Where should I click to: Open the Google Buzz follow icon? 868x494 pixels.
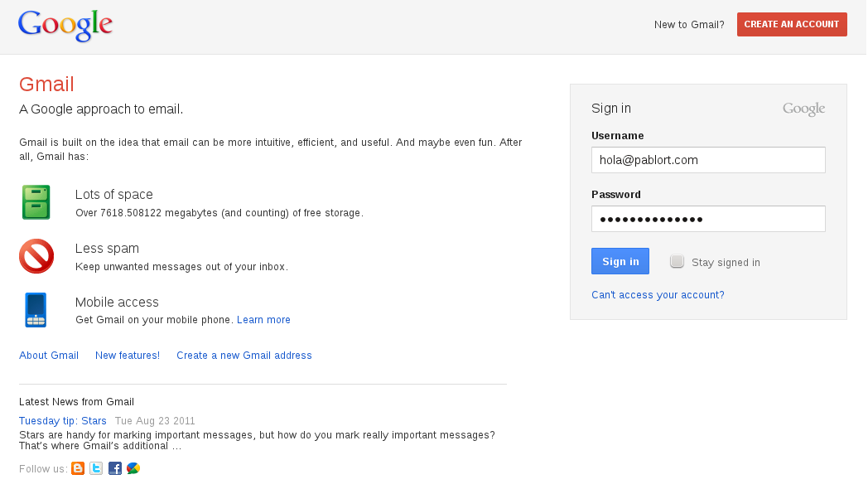pyautogui.click(x=133, y=468)
